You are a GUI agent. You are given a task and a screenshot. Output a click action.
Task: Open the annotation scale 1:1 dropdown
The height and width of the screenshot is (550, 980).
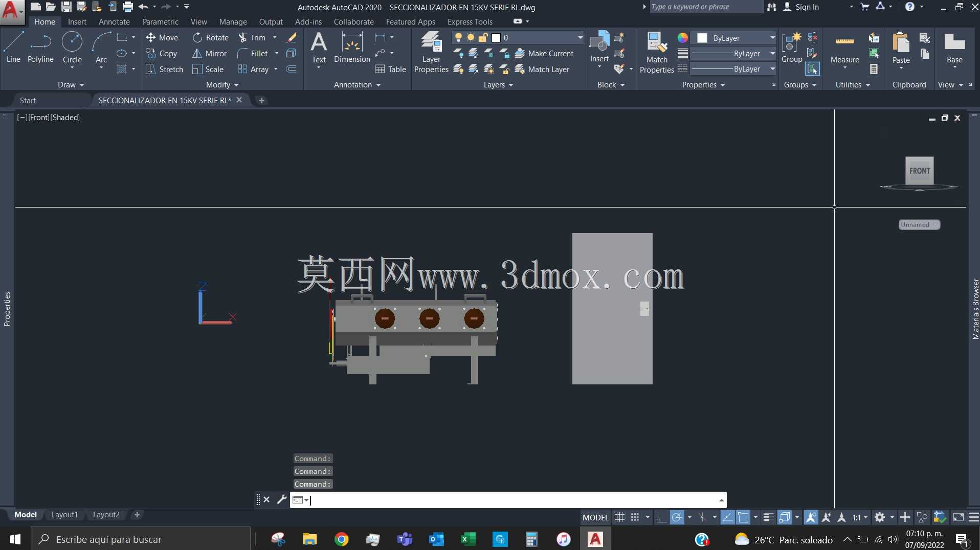[860, 517]
